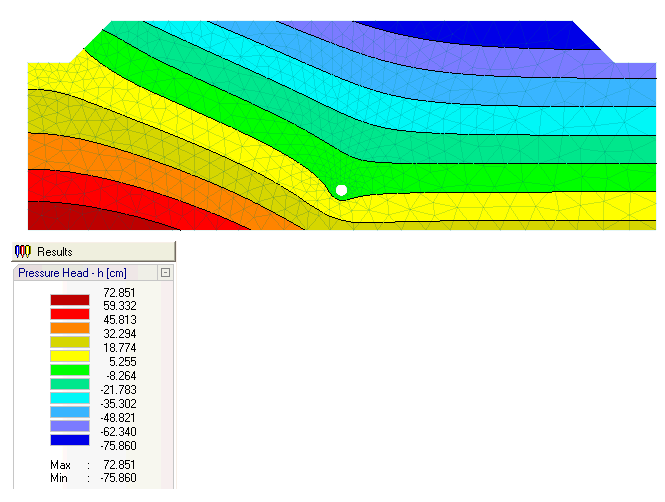Viewport: 665px width, 502px height.
Task: Click the white drain circle in plot
Action: tap(341, 190)
